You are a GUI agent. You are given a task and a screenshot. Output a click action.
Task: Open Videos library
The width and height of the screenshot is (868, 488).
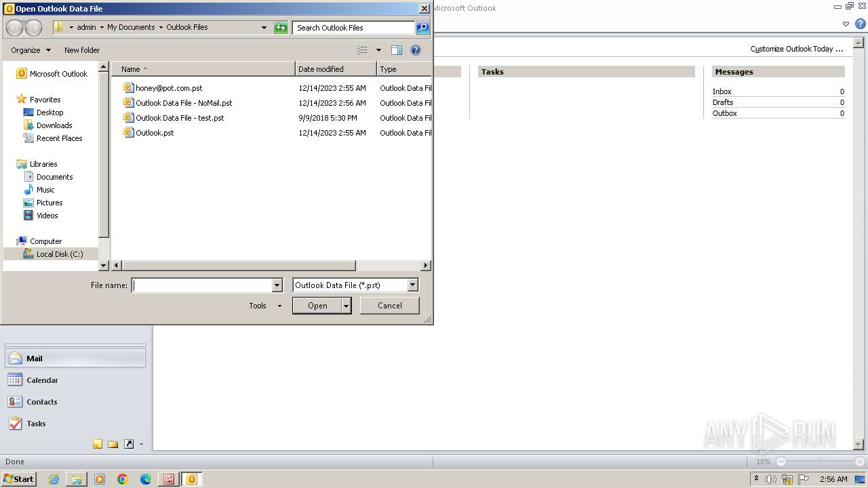(x=47, y=216)
